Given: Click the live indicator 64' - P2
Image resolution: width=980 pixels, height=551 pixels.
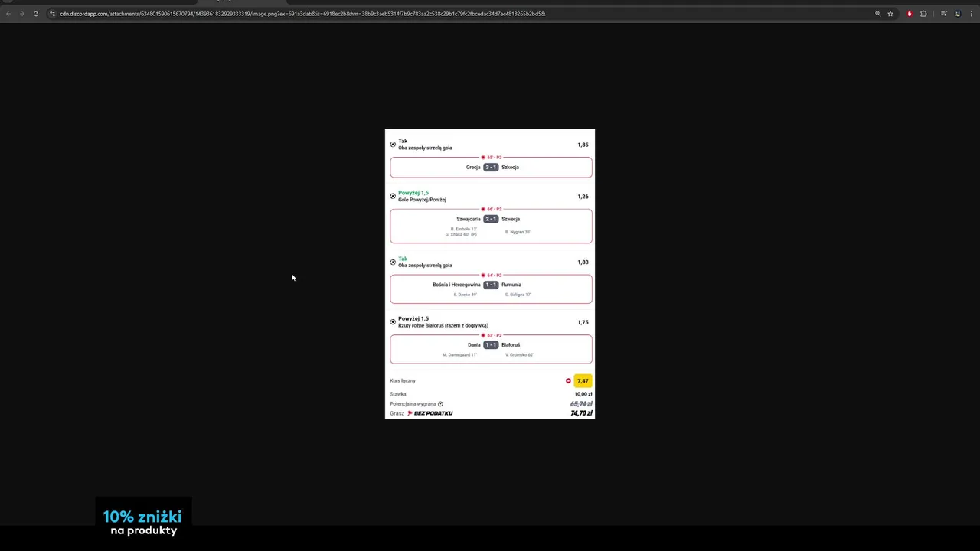Looking at the screenshot, I should (x=491, y=275).
